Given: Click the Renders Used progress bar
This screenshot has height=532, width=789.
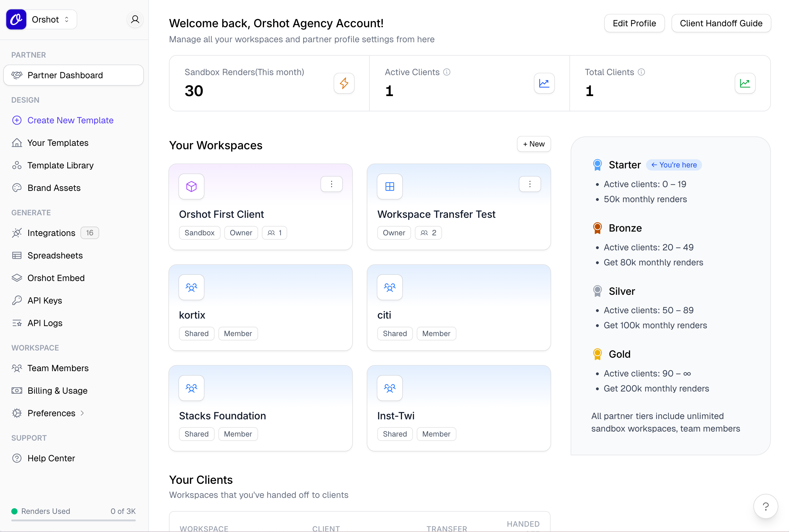Looking at the screenshot, I should coord(73,520).
